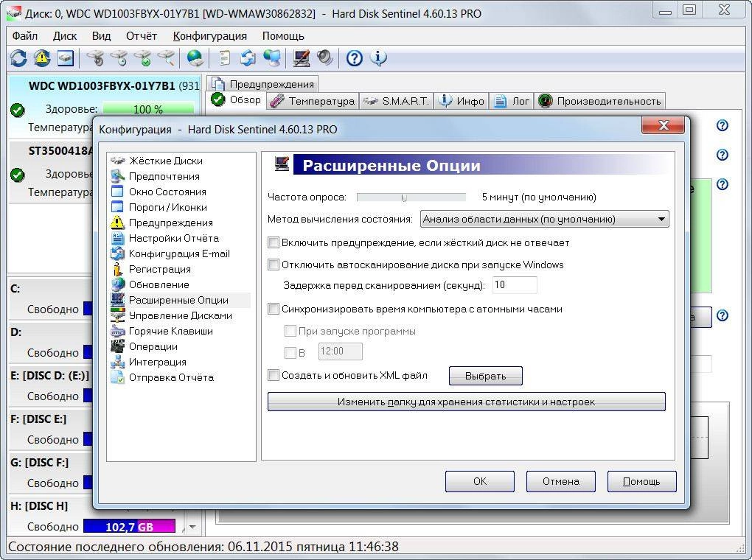
Task: Close the Конфигурация dialog with the red X
Action: 664,125
